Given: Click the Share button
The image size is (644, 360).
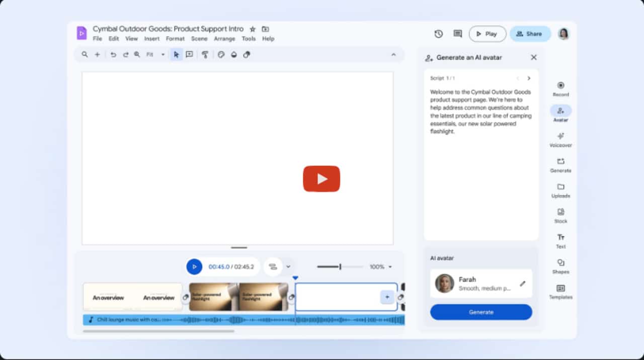Looking at the screenshot, I should [530, 34].
